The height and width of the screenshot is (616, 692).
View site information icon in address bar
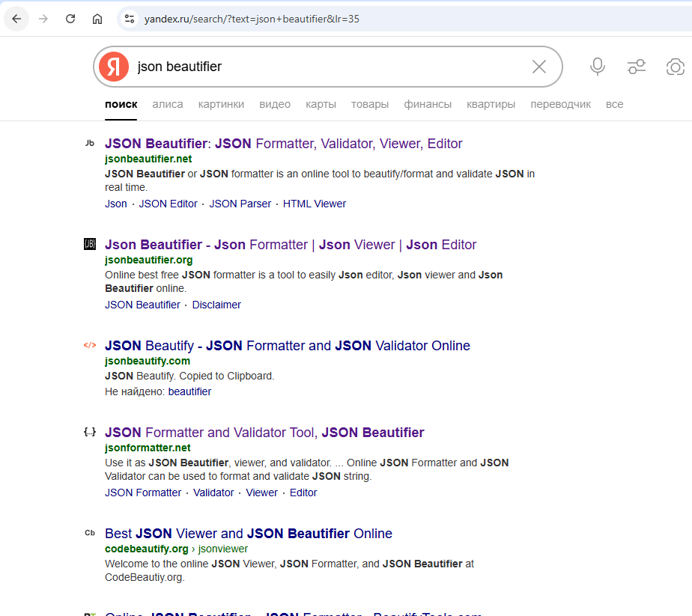point(130,19)
